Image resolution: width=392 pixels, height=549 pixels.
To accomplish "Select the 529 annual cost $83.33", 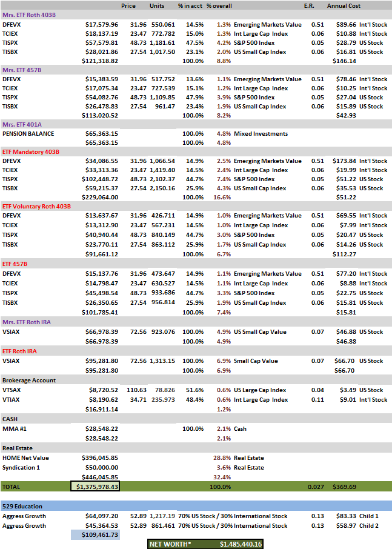I will (346, 516).
